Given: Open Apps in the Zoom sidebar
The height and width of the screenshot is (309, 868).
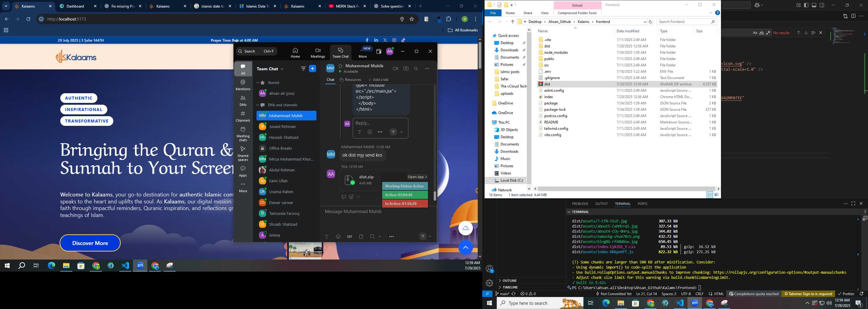Looking at the screenshot, I should click(243, 171).
